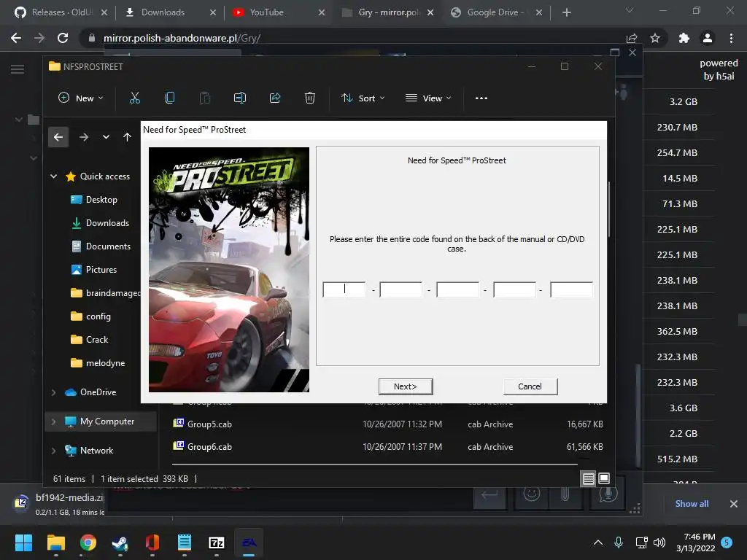Viewport: 747px width, 560px height.
Task: Switch Explorer to details view layout
Action: coord(589,478)
